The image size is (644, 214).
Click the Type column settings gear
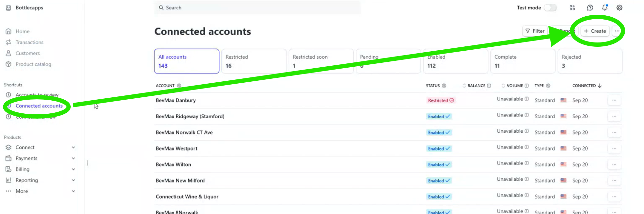(548, 86)
